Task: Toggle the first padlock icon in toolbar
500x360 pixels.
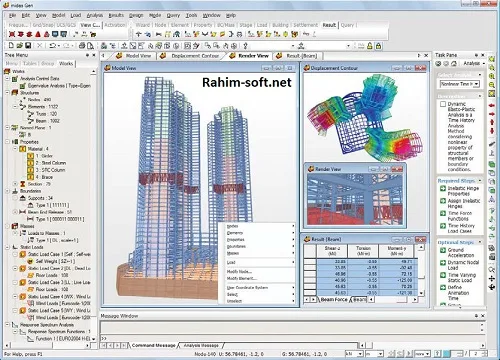Action: click(x=370, y=46)
